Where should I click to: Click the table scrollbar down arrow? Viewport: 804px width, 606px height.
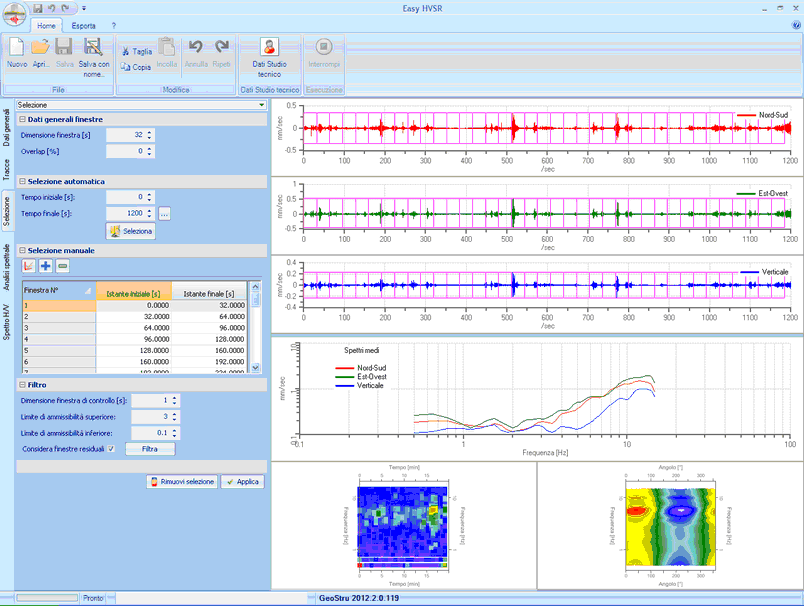tap(255, 368)
